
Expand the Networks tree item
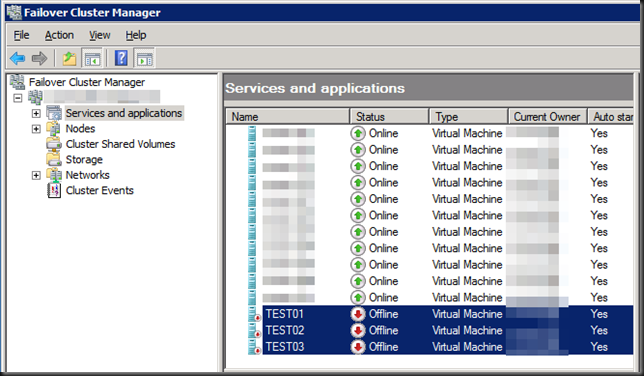click(x=36, y=175)
